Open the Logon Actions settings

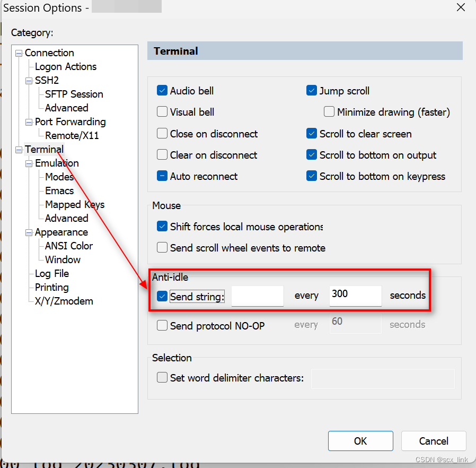65,66
